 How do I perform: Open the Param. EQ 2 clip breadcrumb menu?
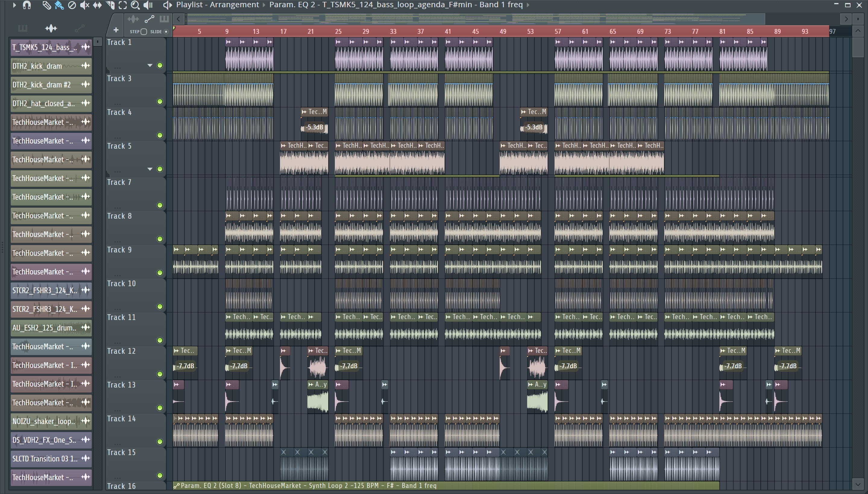396,5
